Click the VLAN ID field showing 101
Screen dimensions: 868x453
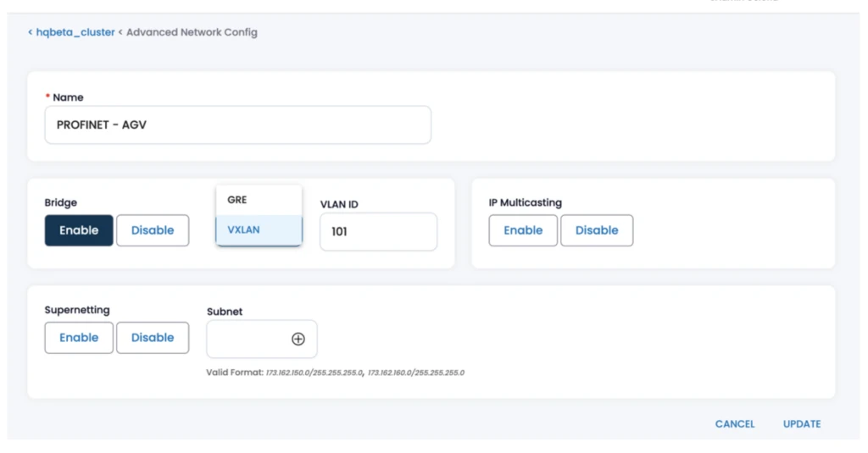coord(377,231)
